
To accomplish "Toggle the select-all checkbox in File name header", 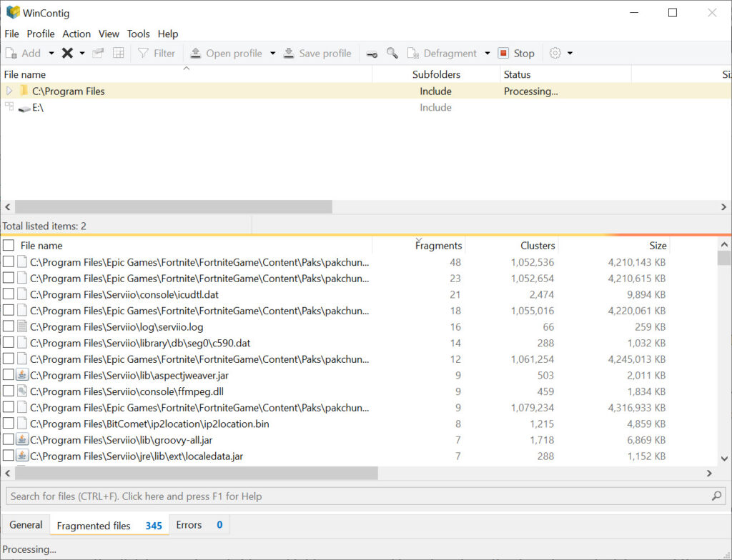I will click(x=9, y=246).
